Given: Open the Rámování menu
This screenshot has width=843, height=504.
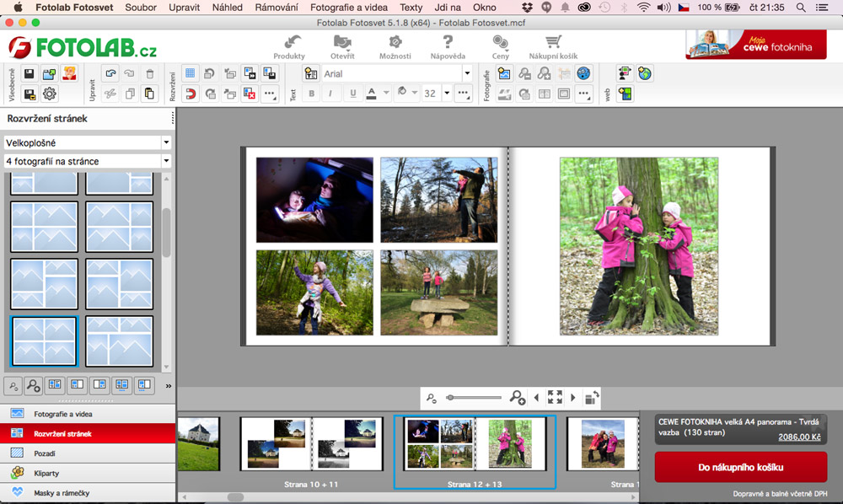Looking at the screenshot, I should pos(276,8).
